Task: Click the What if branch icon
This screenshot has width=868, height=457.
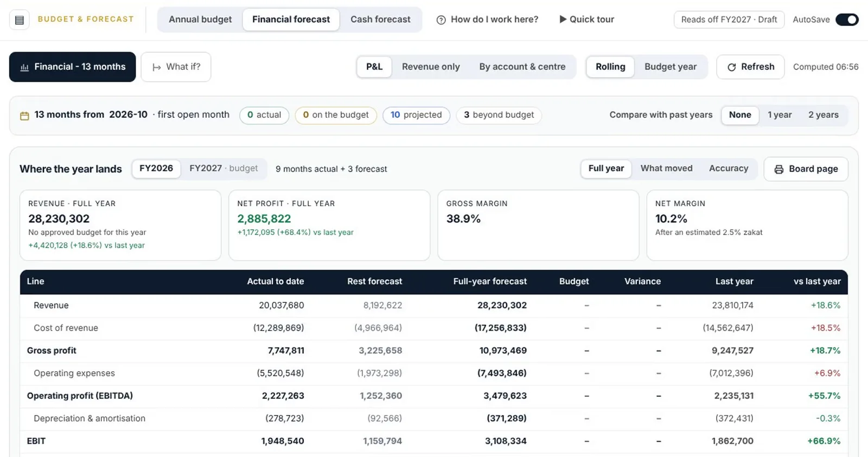Action: pos(157,67)
